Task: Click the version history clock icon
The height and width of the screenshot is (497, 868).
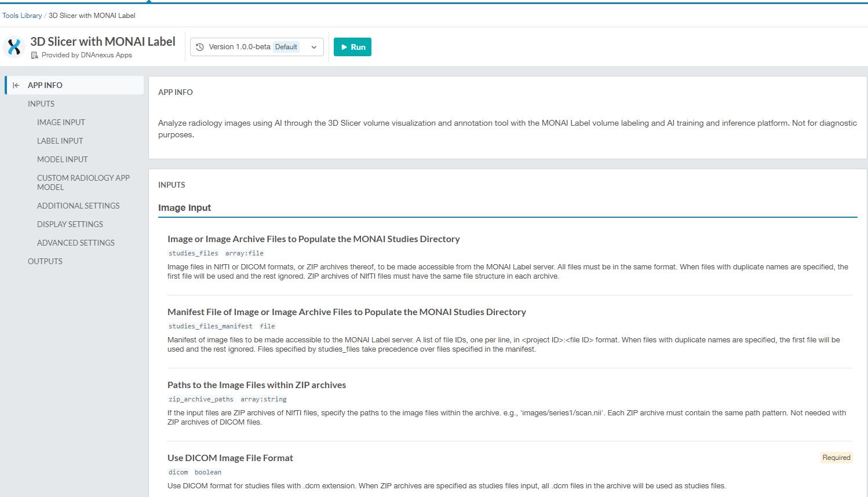Action: (200, 47)
